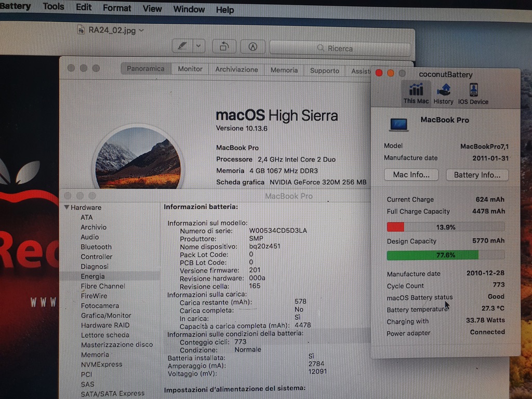
Task: Open the RA24_02.jpg title dropdown
Action: click(x=141, y=30)
